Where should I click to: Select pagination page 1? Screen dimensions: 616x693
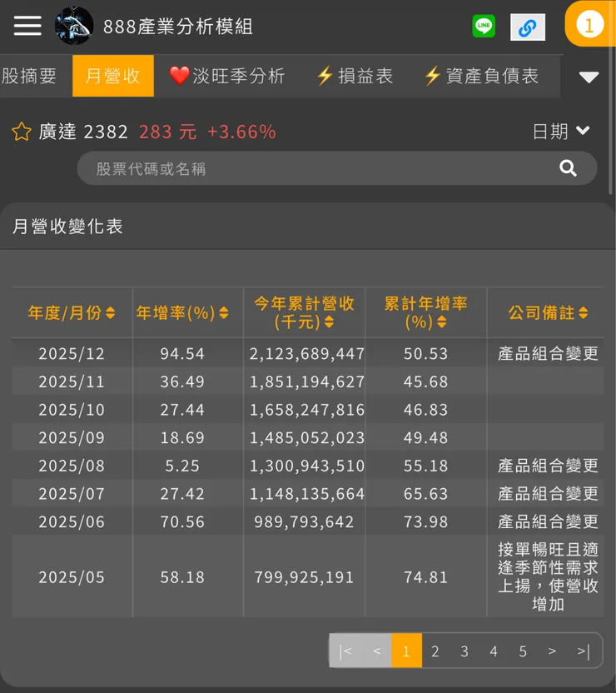tap(406, 651)
